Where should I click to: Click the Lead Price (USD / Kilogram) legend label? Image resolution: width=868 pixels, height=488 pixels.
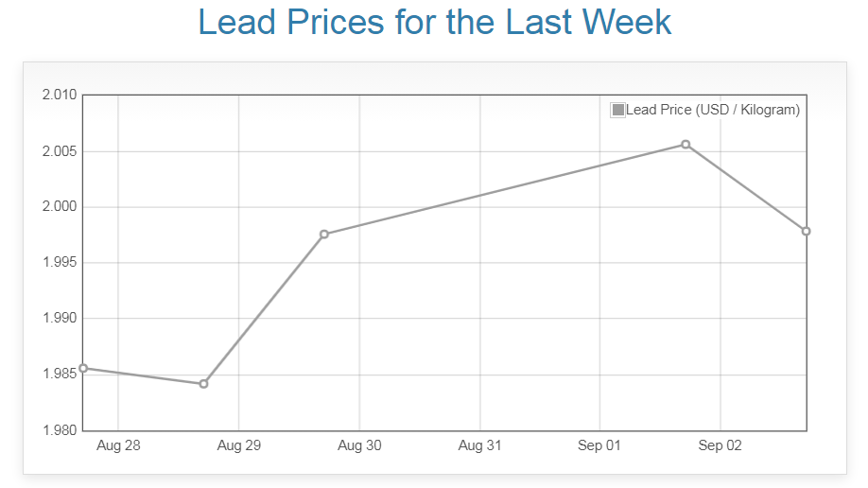[x=713, y=110]
